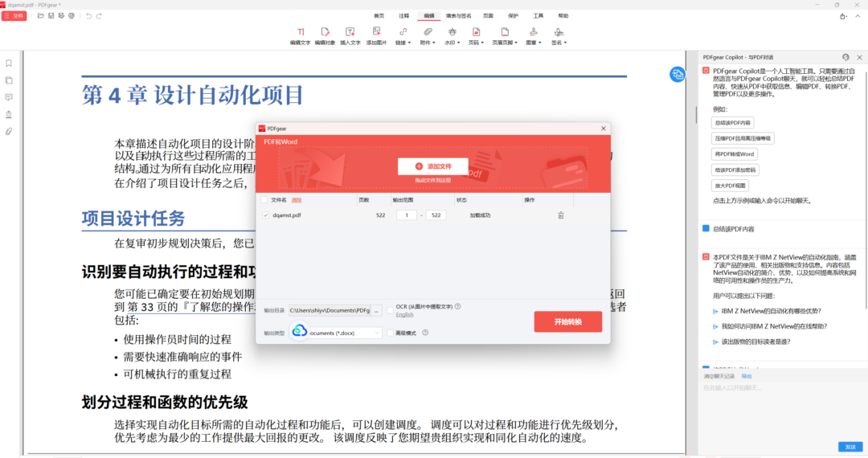This screenshot has height=458, width=868.
Task: Click the save icon in quick toolbar
Action: pyautogui.click(x=51, y=16)
